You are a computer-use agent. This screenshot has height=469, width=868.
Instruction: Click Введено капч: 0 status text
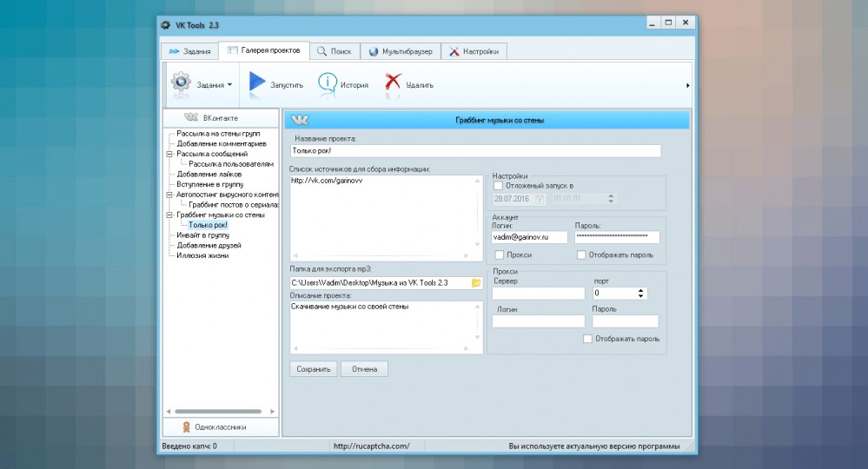(x=189, y=446)
